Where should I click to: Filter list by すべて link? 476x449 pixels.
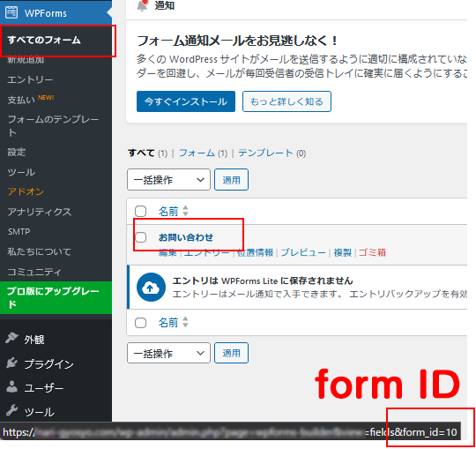point(141,153)
